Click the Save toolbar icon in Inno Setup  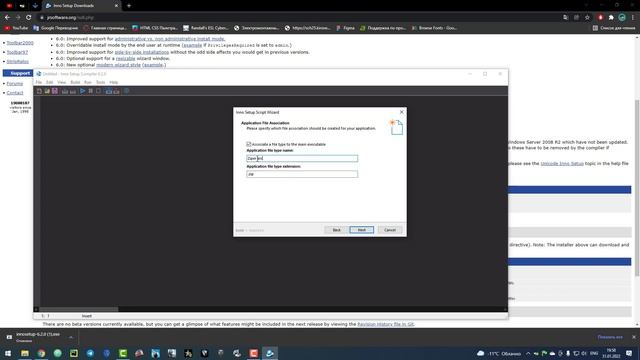point(55,91)
